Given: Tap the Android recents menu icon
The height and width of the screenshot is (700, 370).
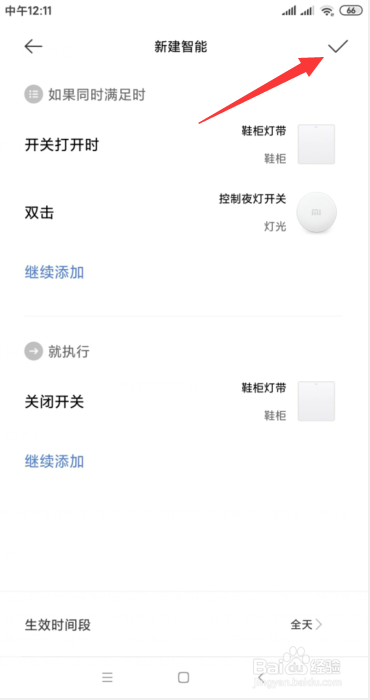Looking at the screenshot, I should [x=107, y=678].
